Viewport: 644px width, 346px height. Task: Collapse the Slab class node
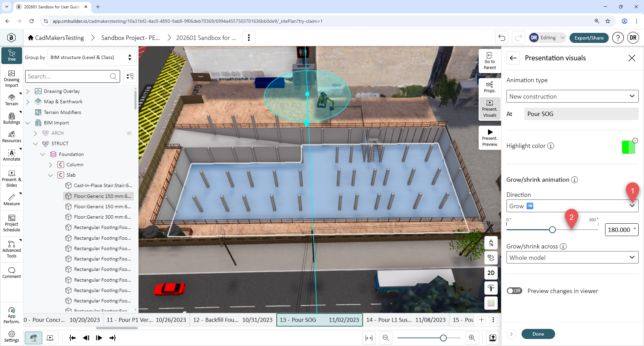[50, 175]
